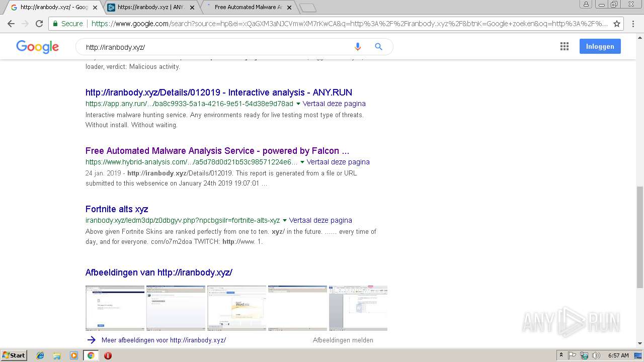The height and width of the screenshot is (362, 644).
Task: Open the Word splash image thumbnail
Action: pos(236,308)
